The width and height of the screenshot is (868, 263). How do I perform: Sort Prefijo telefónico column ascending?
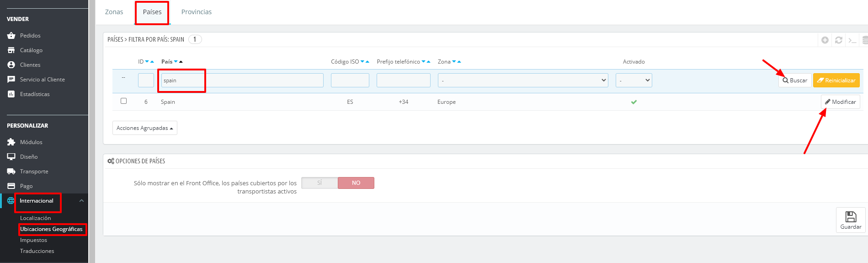coord(429,62)
